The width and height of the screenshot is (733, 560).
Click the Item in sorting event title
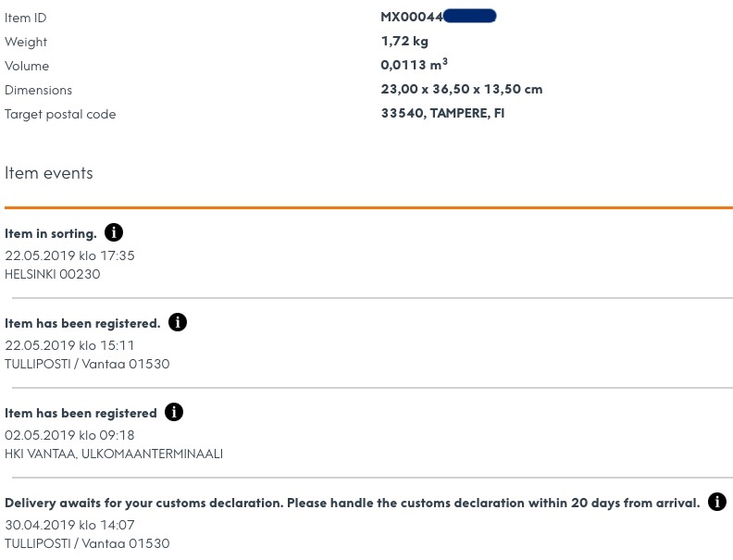pos(51,233)
